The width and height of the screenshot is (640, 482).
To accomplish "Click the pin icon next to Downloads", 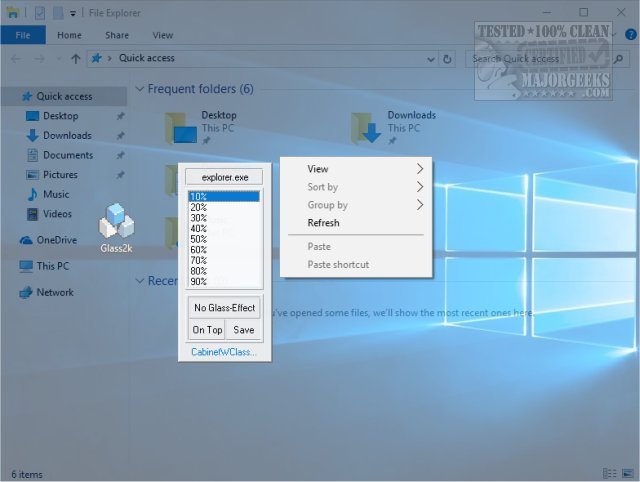I will (x=120, y=135).
